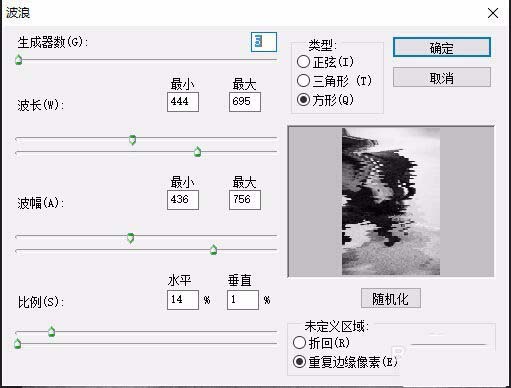Screen dimensions: 511x388
Task: Click the 随机化 button
Action: pyautogui.click(x=391, y=298)
